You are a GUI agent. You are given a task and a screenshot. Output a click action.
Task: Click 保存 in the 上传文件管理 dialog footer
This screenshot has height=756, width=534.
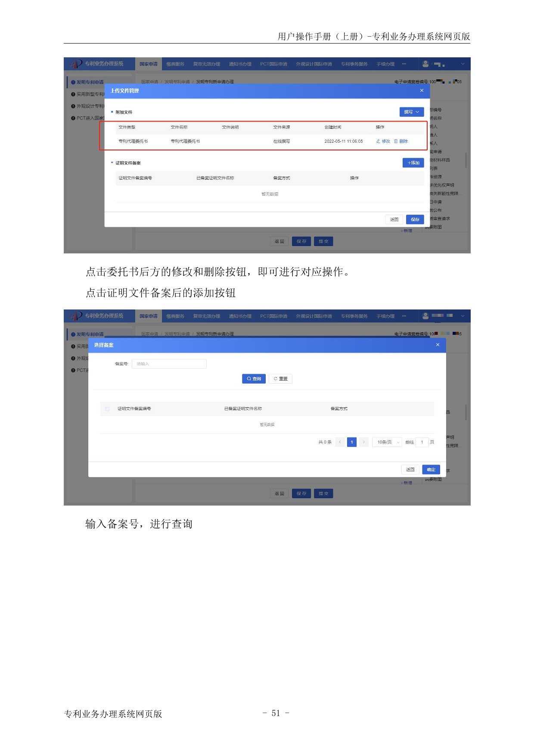click(415, 220)
